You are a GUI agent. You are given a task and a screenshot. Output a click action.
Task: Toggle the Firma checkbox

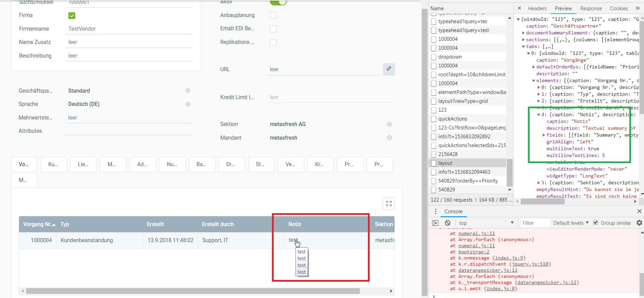tap(72, 16)
